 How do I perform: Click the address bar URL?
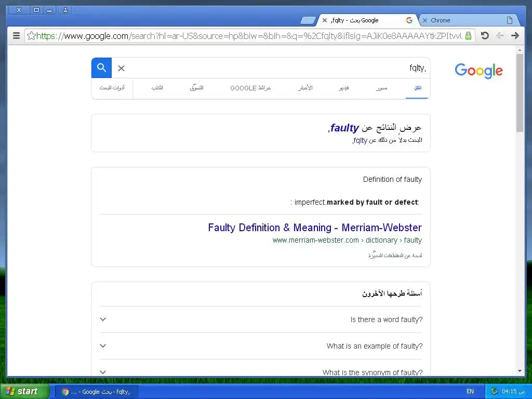tap(249, 36)
